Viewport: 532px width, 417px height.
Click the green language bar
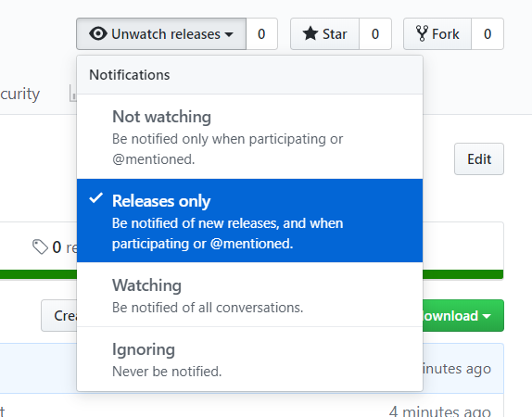(x=462, y=274)
